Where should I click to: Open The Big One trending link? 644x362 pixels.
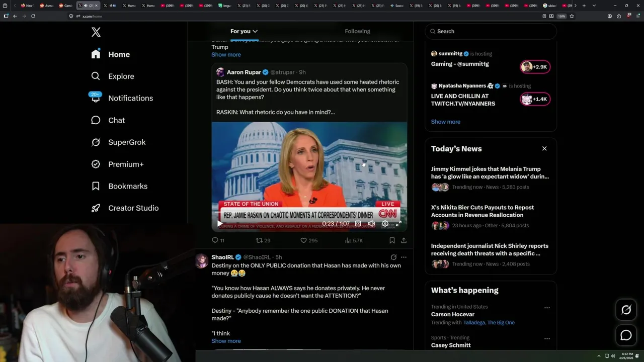tap(501, 322)
